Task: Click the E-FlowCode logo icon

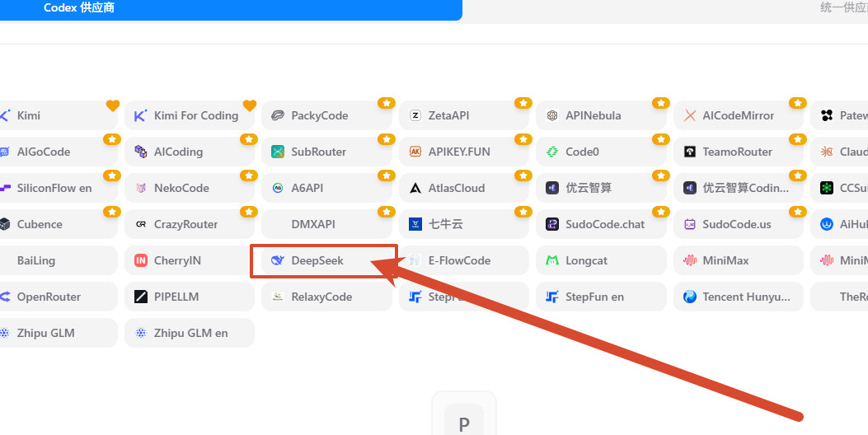Action: pyautogui.click(x=415, y=260)
